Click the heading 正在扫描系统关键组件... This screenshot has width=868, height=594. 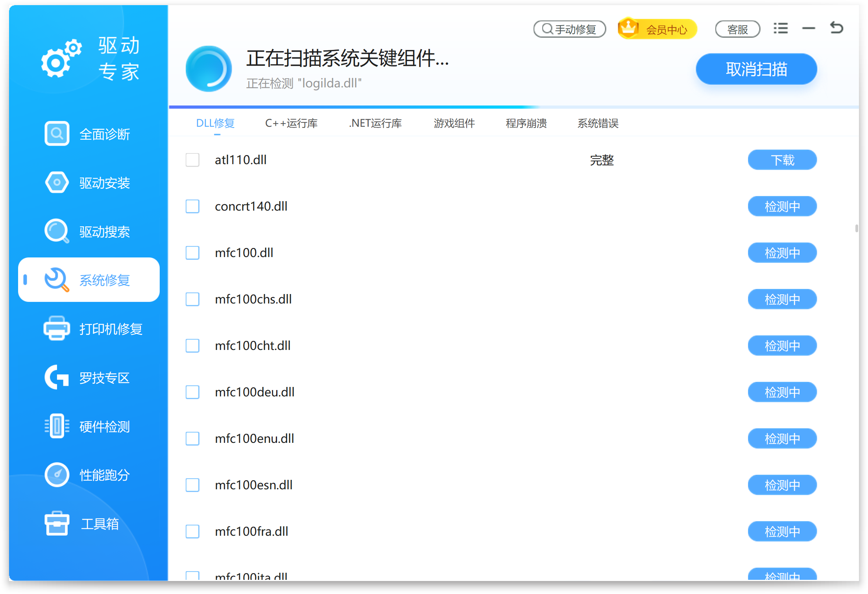347,58
